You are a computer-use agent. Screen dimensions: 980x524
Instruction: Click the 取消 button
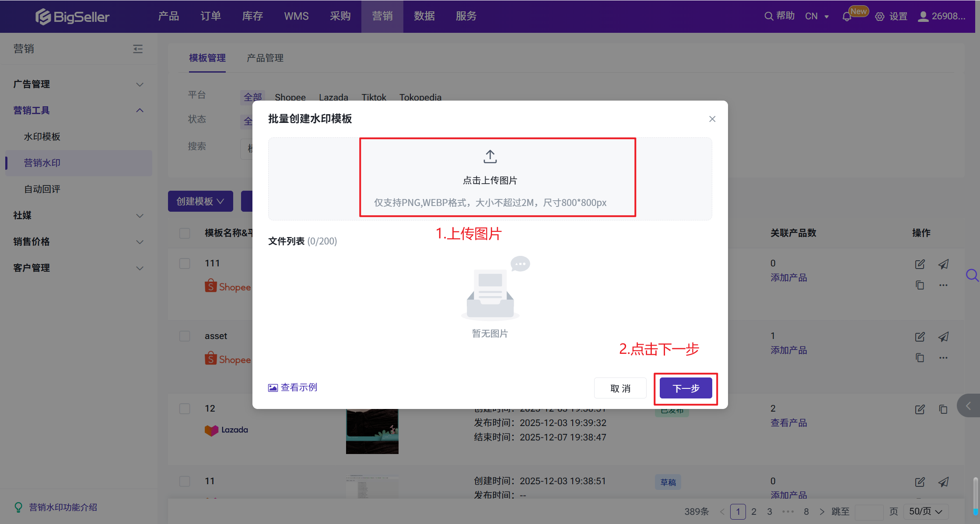point(620,388)
